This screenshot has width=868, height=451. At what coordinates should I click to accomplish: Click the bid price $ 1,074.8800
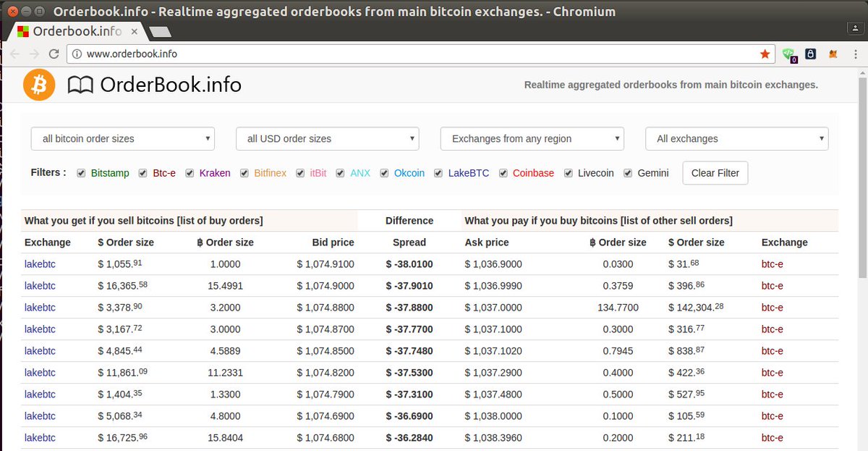point(325,308)
